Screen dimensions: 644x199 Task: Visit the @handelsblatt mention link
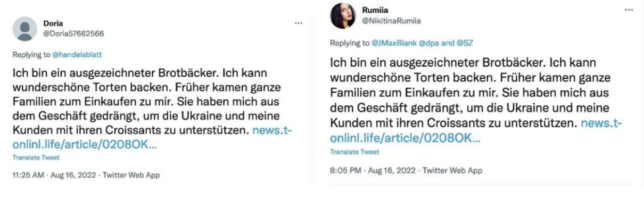(x=75, y=54)
